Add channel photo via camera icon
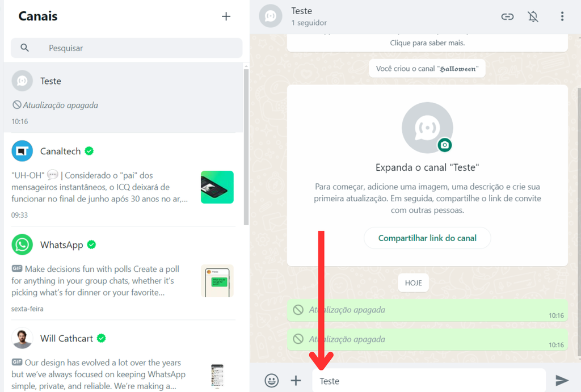The width and height of the screenshot is (581, 392). [x=445, y=145]
